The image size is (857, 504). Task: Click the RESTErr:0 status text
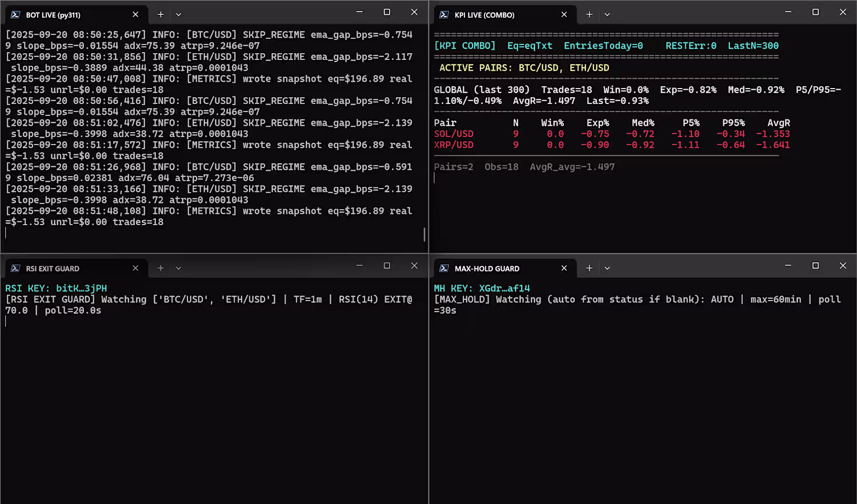click(x=691, y=46)
